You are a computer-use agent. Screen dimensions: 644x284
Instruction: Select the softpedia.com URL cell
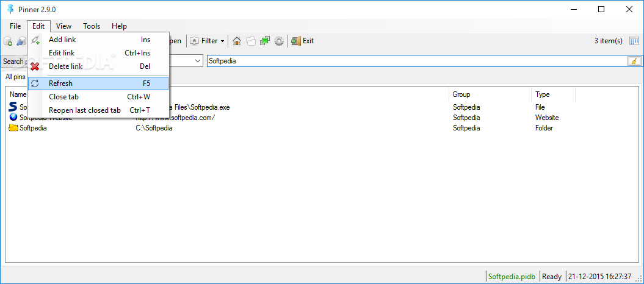click(x=176, y=118)
